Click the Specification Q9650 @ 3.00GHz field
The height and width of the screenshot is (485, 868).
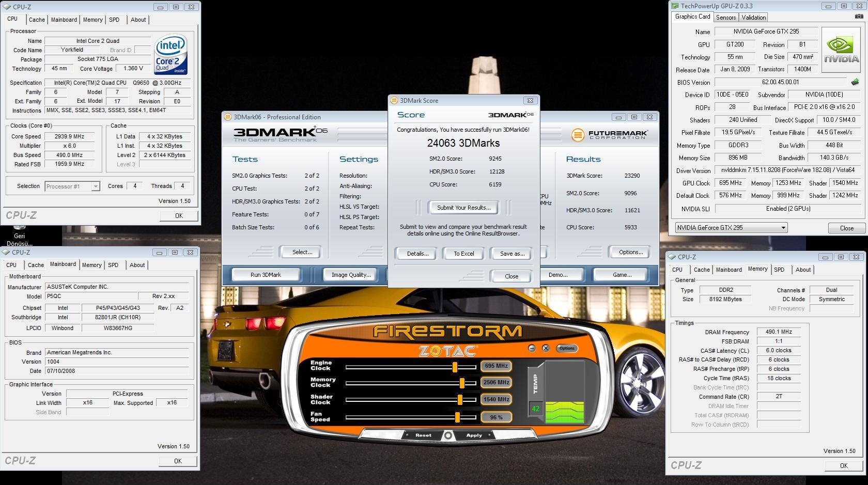click(x=118, y=83)
